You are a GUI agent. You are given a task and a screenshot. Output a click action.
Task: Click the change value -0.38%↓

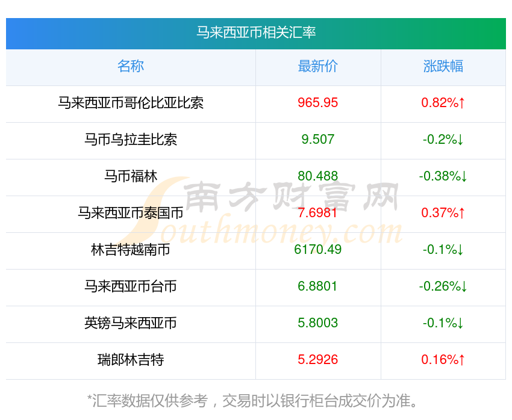443,176
